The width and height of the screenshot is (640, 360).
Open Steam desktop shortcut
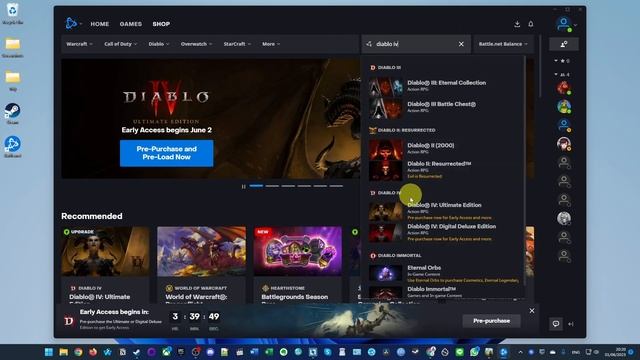click(12, 113)
